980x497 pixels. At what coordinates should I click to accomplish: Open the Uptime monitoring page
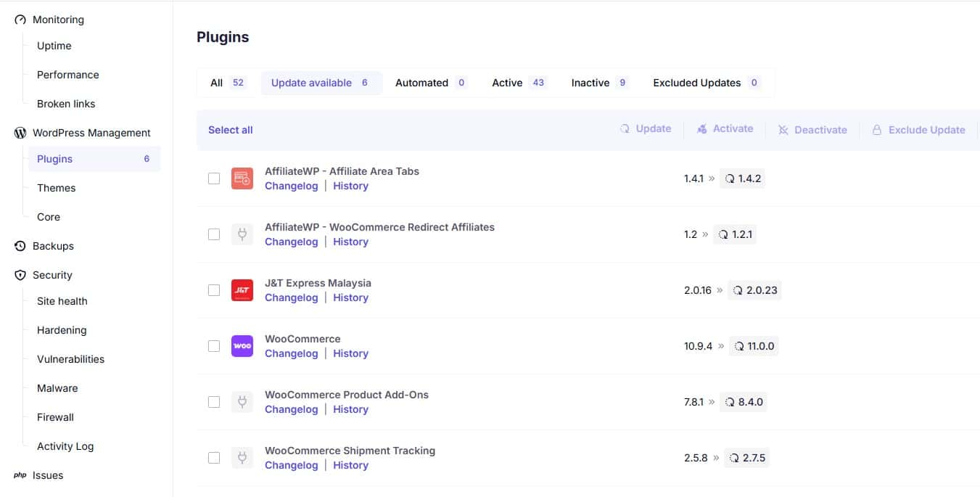click(54, 46)
